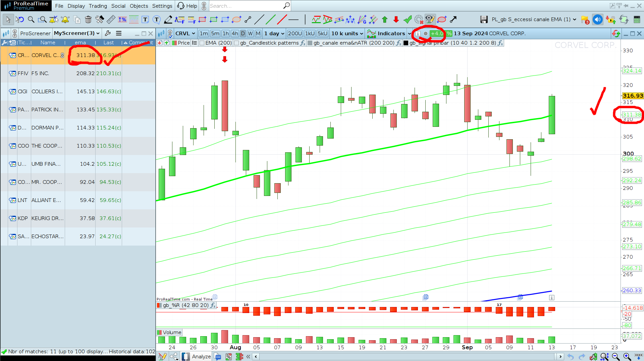
Task: Insert a green checkmark symbol
Action: click(x=408, y=19)
